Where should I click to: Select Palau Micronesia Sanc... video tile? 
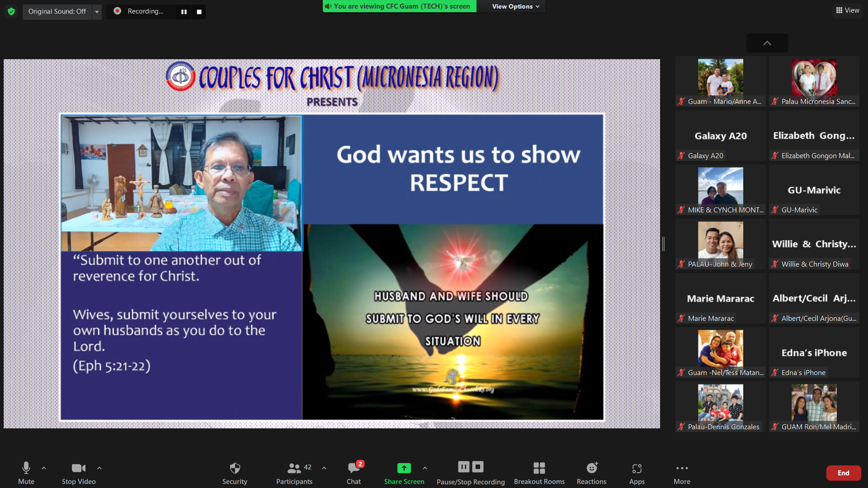pyautogui.click(x=814, y=81)
